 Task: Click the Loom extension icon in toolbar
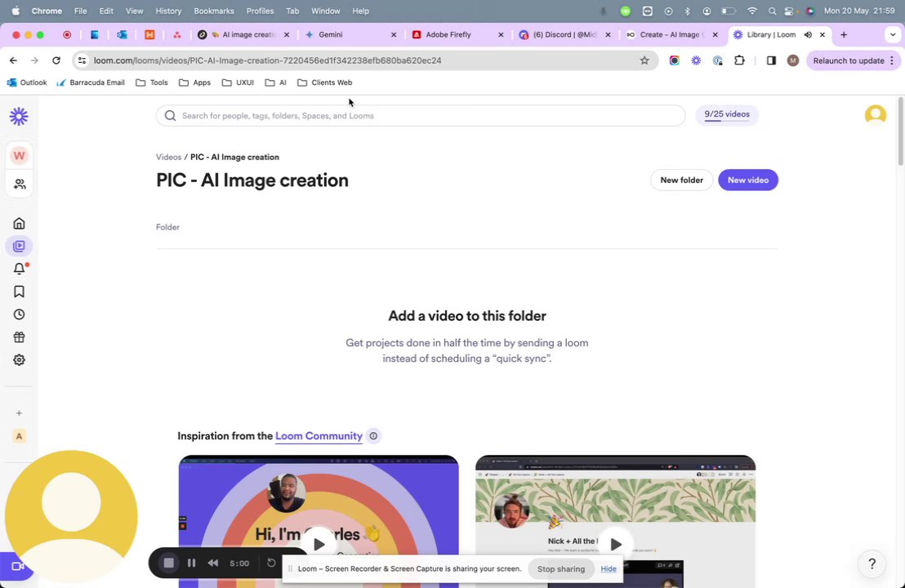(696, 60)
